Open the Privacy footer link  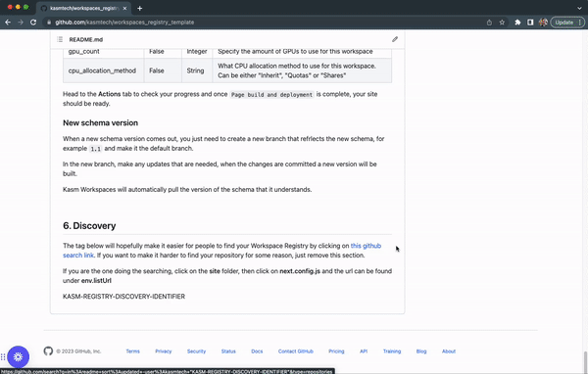click(x=163, y=351)
